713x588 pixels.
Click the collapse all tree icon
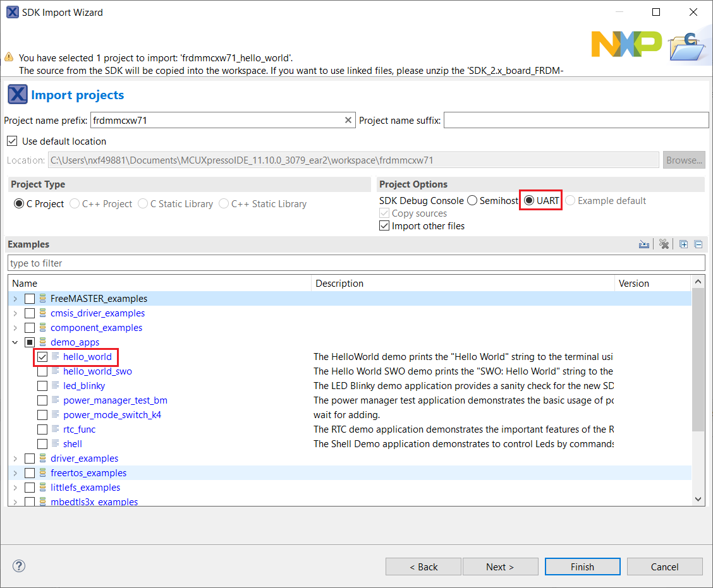click(698, 244)
